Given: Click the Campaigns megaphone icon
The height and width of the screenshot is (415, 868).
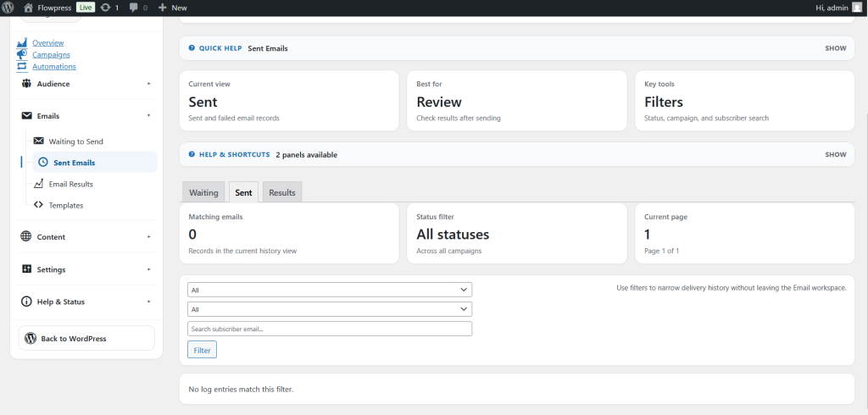Looking at the screenshot, I should (21, 54).
